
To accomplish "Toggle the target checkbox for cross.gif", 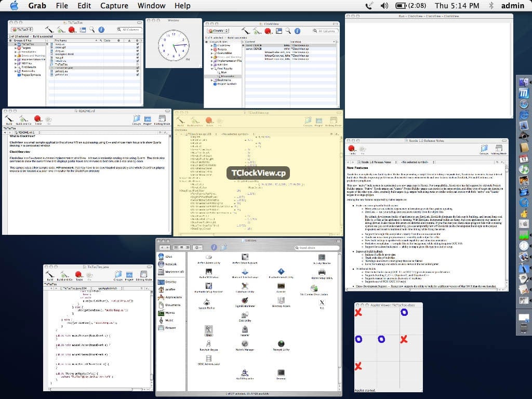I will pos(137,47).
